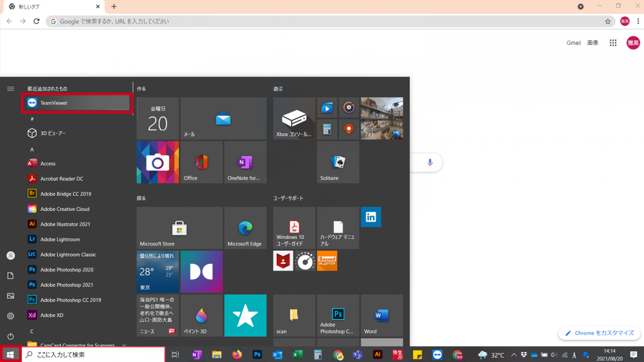Launch the Word tile
644x362 pixels.
382,315
